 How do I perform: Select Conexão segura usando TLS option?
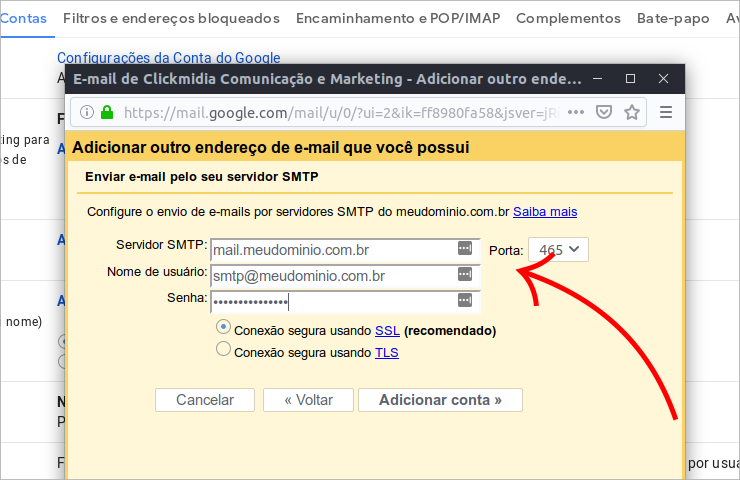pyautogui.click(x=223, y=349)
